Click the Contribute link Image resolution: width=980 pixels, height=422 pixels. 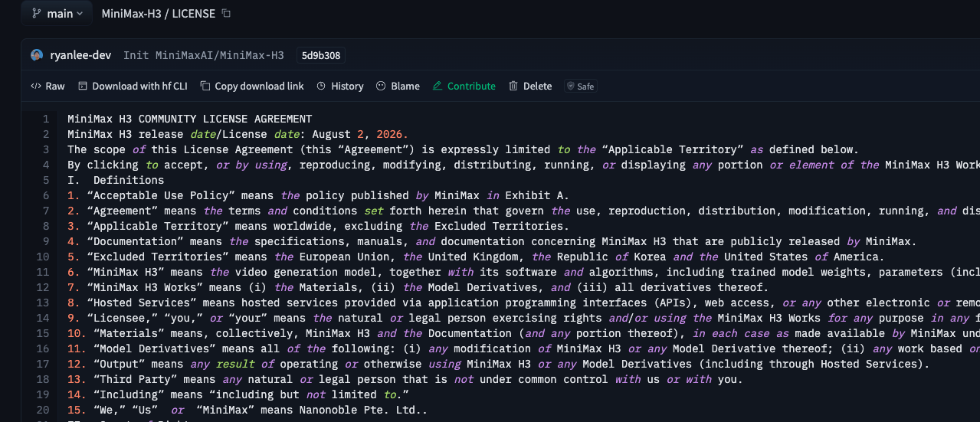point(464,86)
